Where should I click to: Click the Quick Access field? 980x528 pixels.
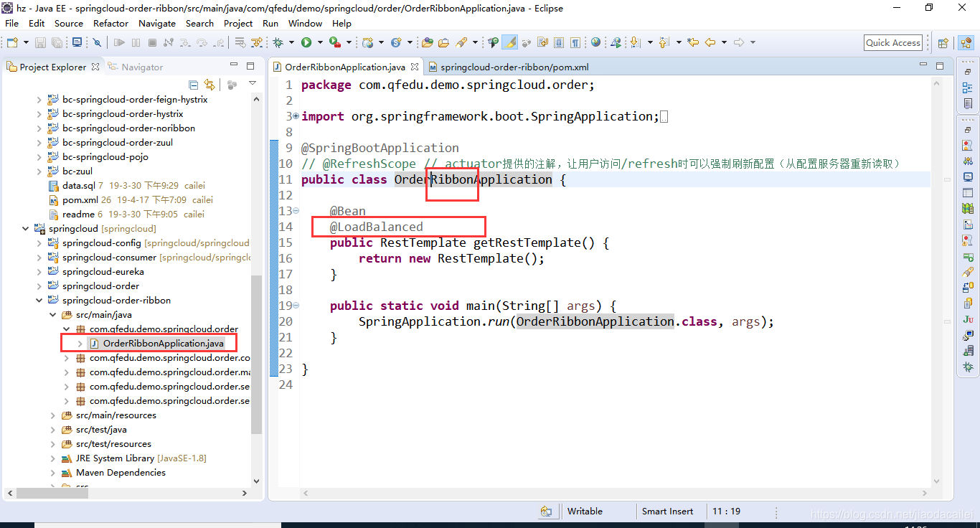click(x=893, y=42)
